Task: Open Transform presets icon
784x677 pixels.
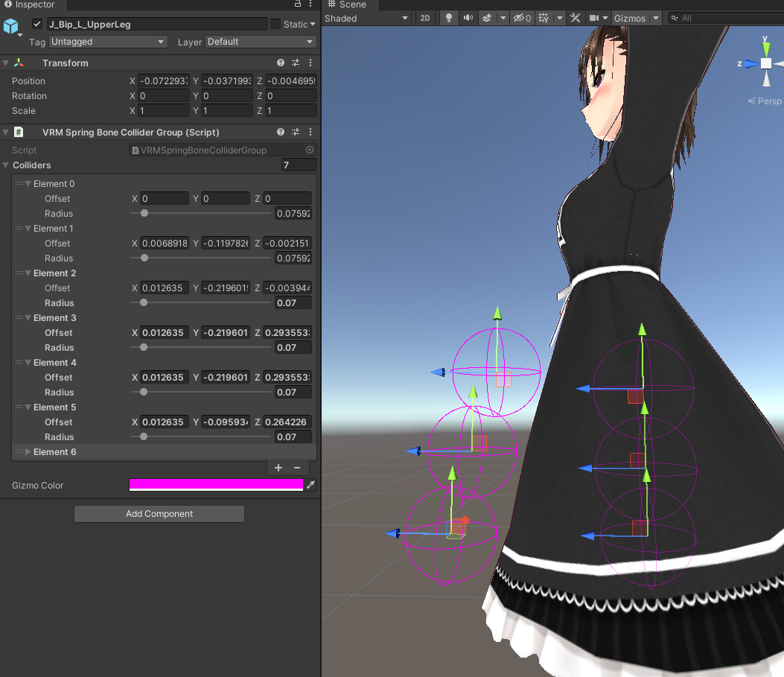Action: (x=296, y=63)
